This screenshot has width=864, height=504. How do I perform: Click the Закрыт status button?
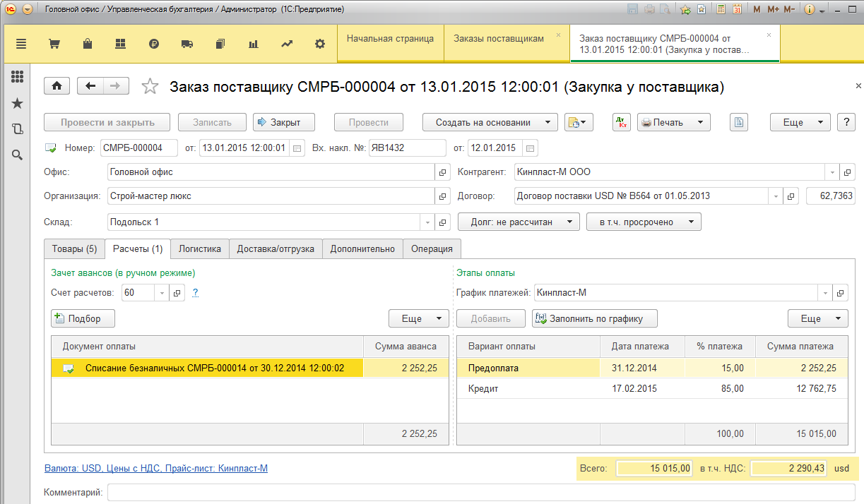(283, 122)
